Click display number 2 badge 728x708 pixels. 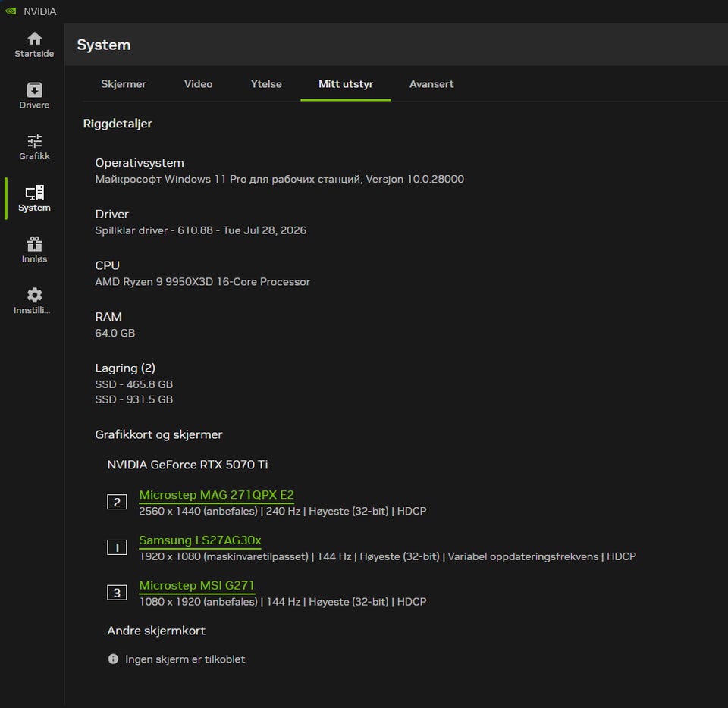click(x=117, y=502)
